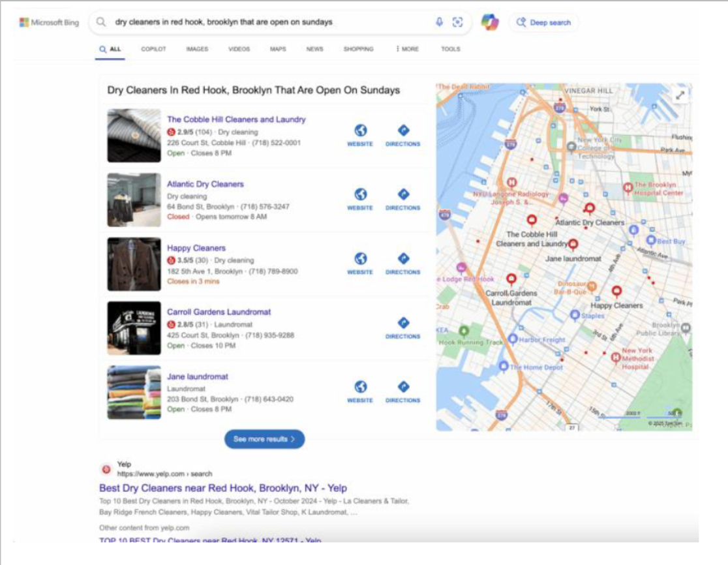Open the Happy Cleaners listing title
728x565 pixels.
tap(196, 248)
